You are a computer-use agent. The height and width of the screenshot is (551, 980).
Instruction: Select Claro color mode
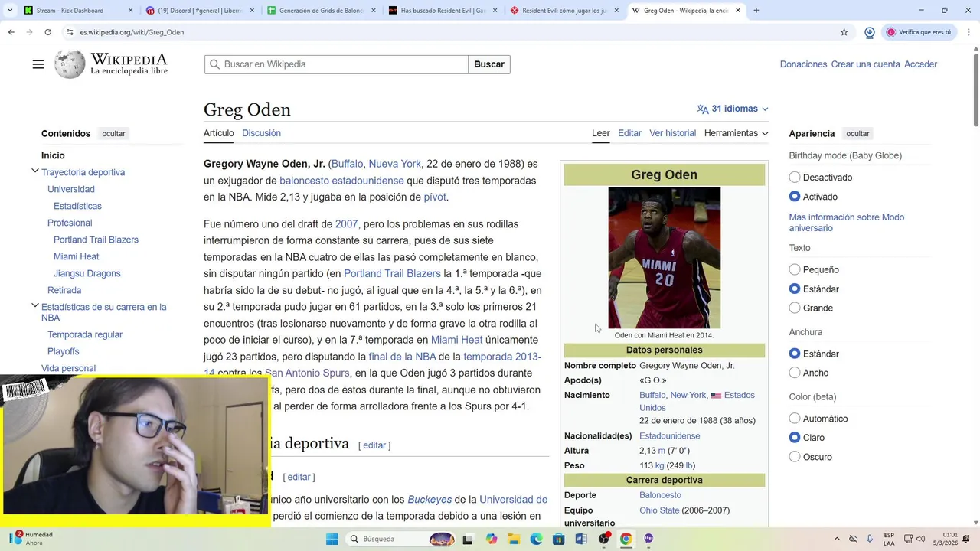(x=795, y=438)
